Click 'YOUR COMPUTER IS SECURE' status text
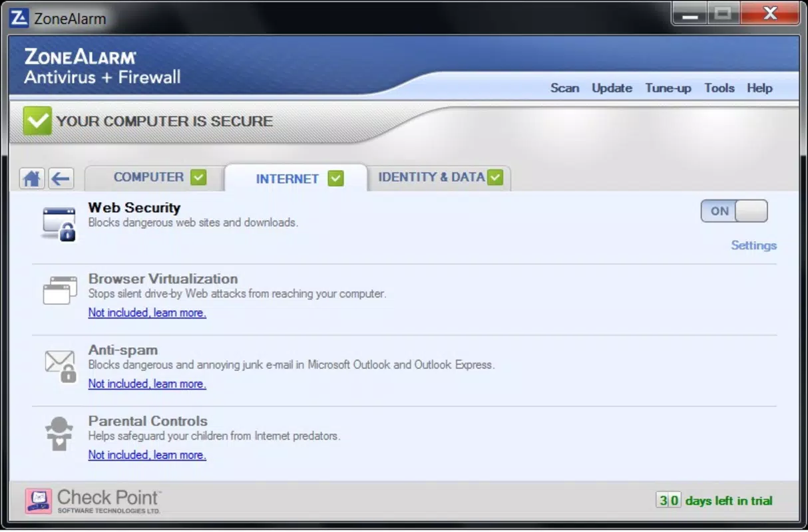 164,121
